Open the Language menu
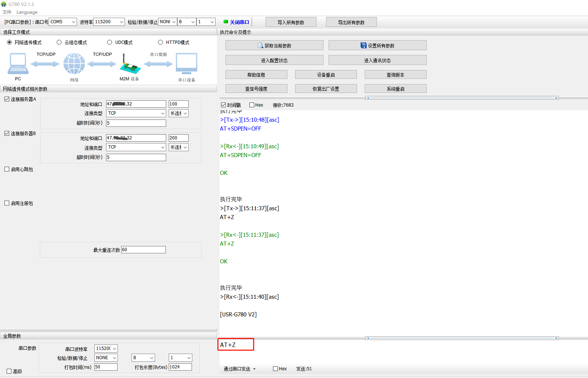The height and width of the screenshot is (378, 588). [x=27, y=12]
